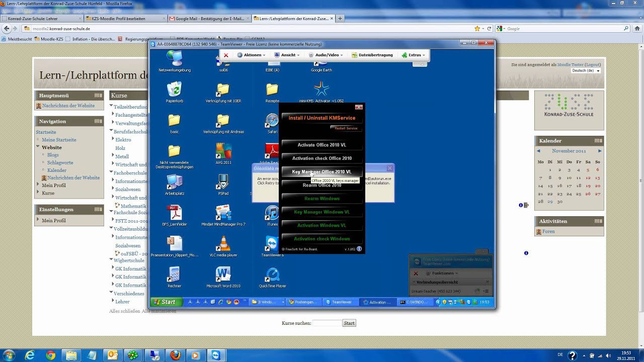Open Firefox from the Windows 7 taskbar
644x362 pixels.
pyautogui.click(x=175, y=355)
